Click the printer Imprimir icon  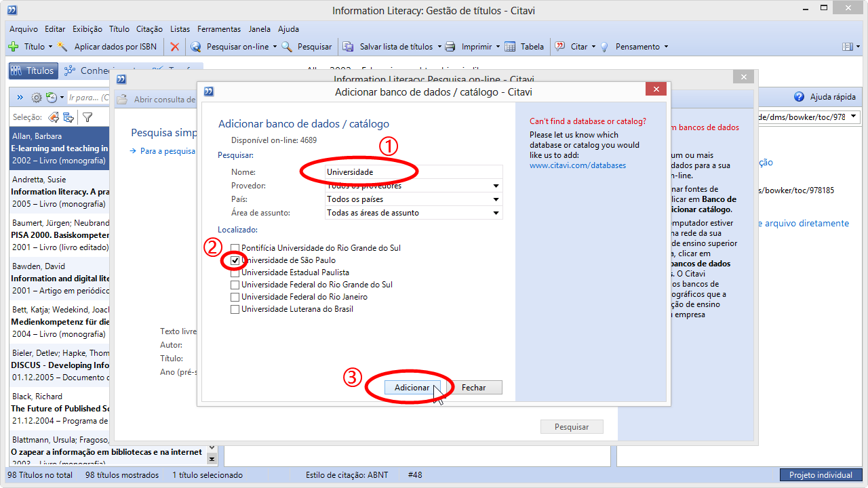pos(450,47)
